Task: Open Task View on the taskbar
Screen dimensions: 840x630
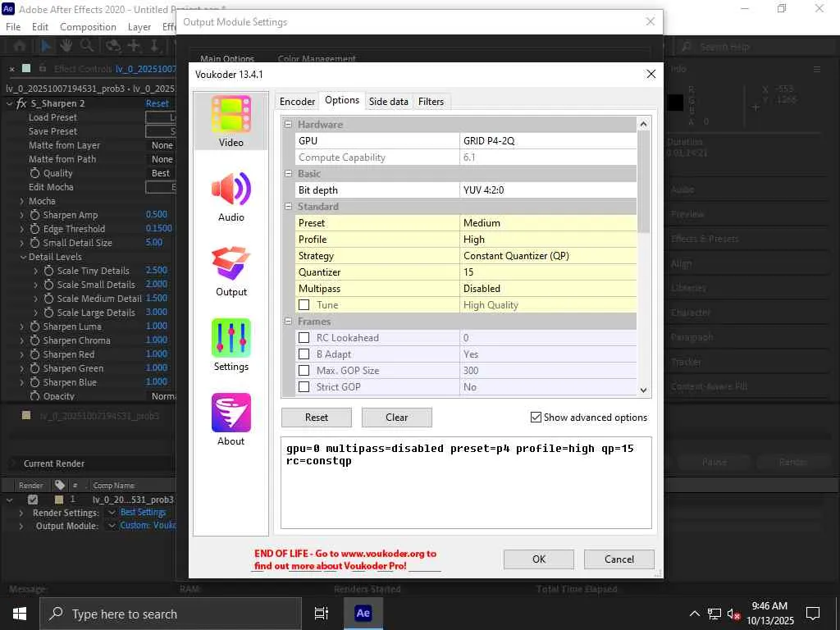Action: point(322,614)
